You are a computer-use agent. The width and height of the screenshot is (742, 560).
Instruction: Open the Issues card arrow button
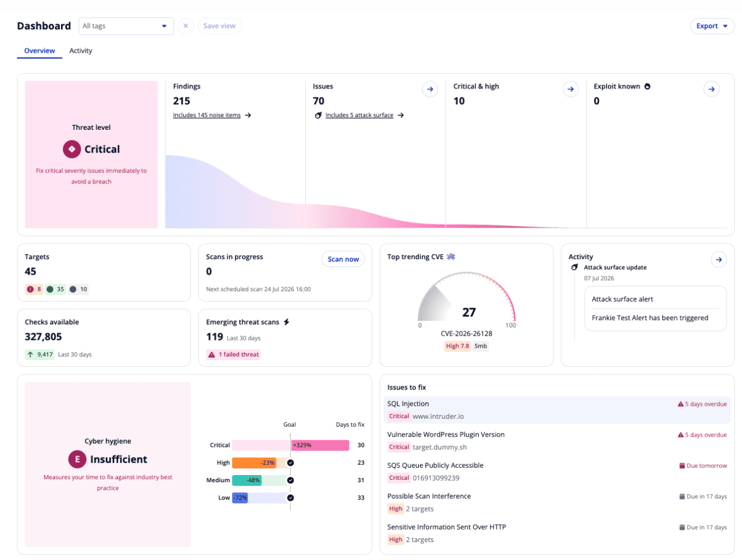click(430, 89)
